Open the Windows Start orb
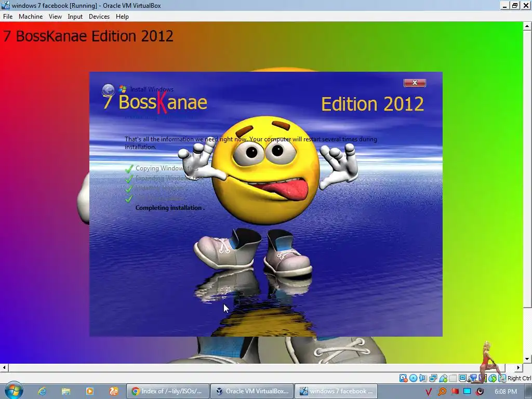This screenshot has width=532, height=399. coord(14,391)
